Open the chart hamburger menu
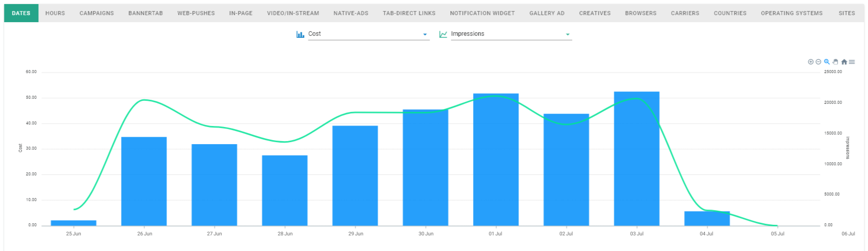The image size is (868, 251). pos(852,62)
